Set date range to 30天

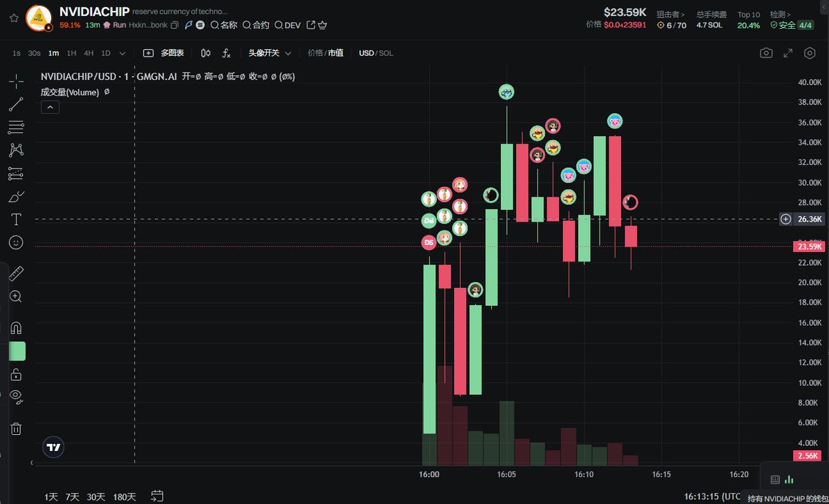(96, 496)
